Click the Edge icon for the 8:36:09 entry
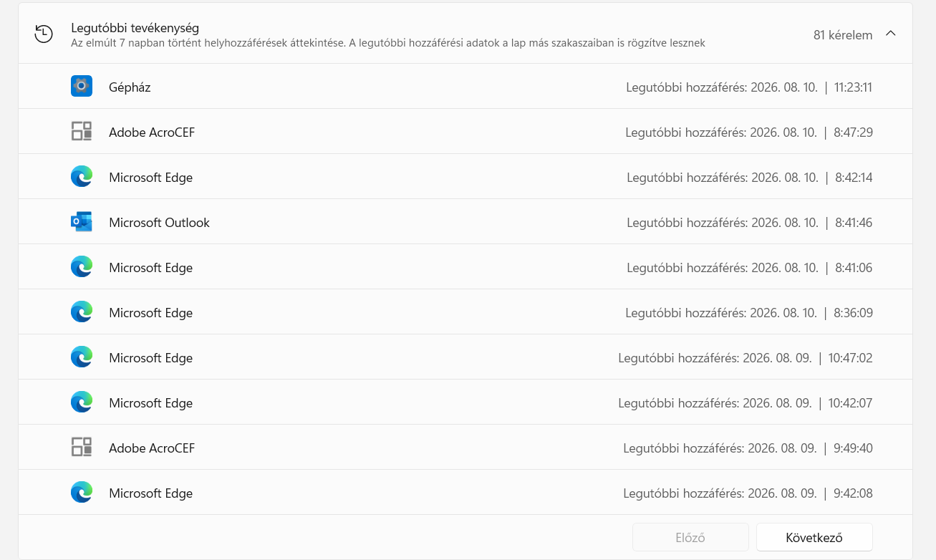This screenshot has width=936, height=560. coord(82,312)
